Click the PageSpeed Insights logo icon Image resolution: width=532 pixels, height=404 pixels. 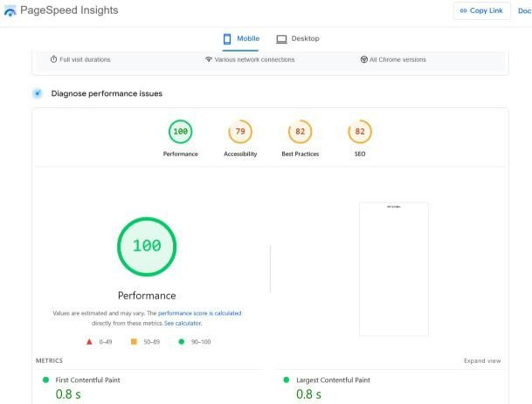10,10
